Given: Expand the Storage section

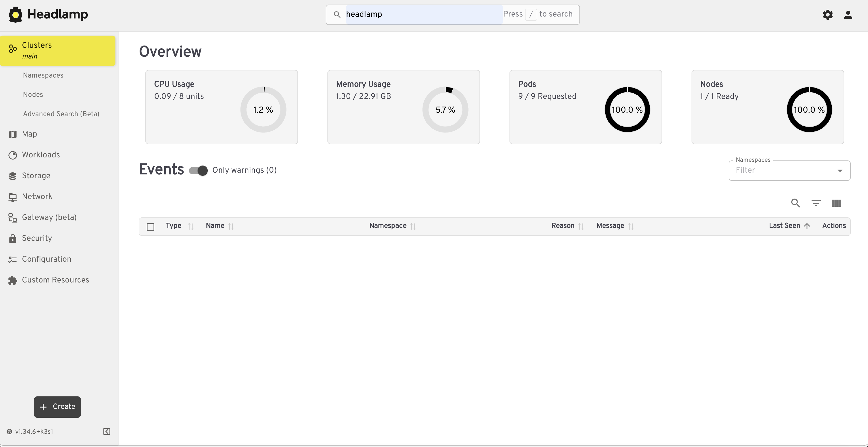Looking at the screenshot, I should click(x=36, y=176).
